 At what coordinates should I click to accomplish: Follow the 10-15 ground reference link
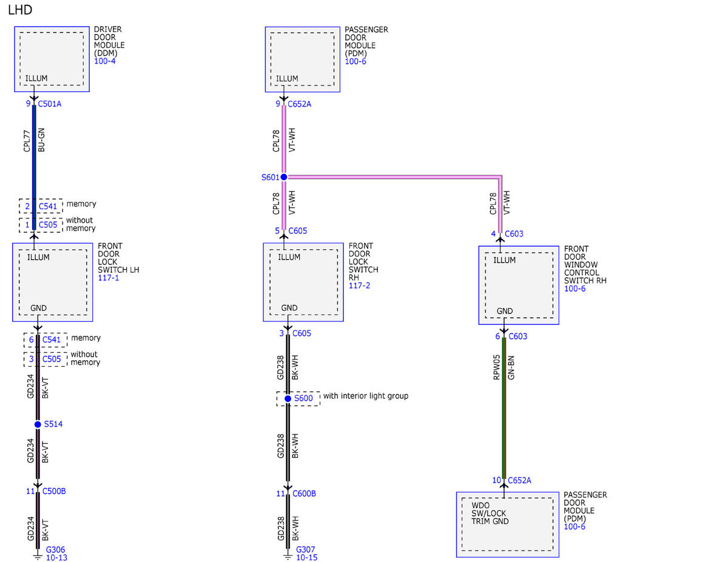click(x=306, y=558)
